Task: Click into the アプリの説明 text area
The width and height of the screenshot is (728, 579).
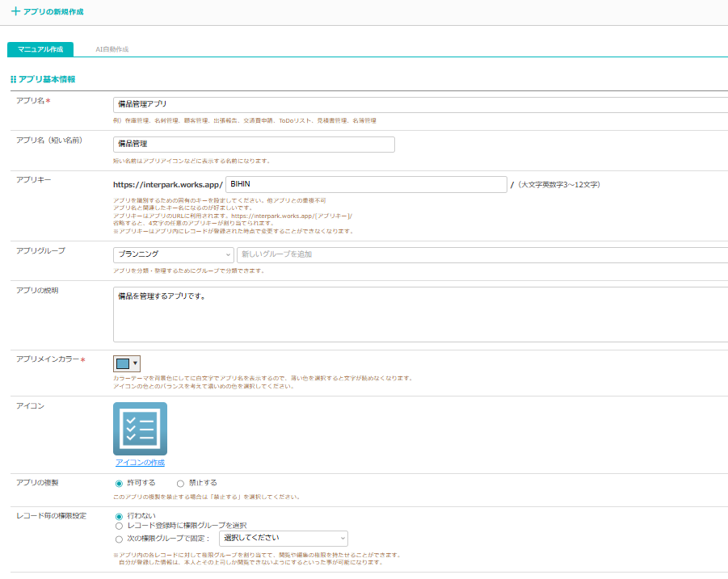Action: tap(420, 314)
